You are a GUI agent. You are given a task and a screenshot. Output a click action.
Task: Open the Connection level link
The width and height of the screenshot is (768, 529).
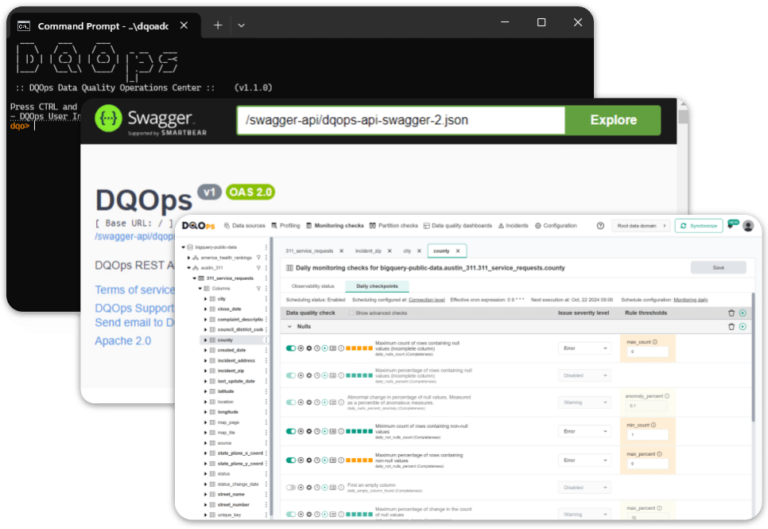427,300
